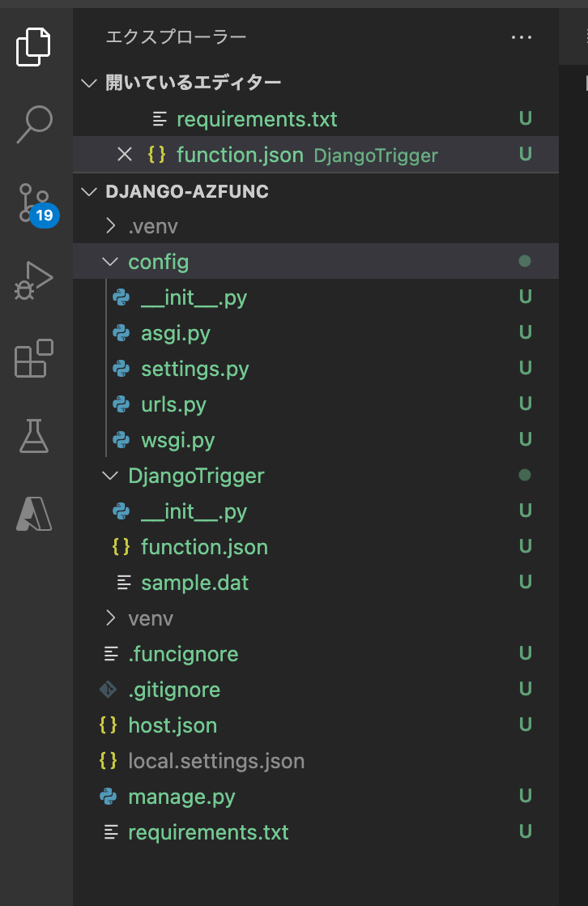The width and height of the screenshot is (588, 906).
Task: Open Explorer more actions ellipsis menu
Action: tap(522, 37)
